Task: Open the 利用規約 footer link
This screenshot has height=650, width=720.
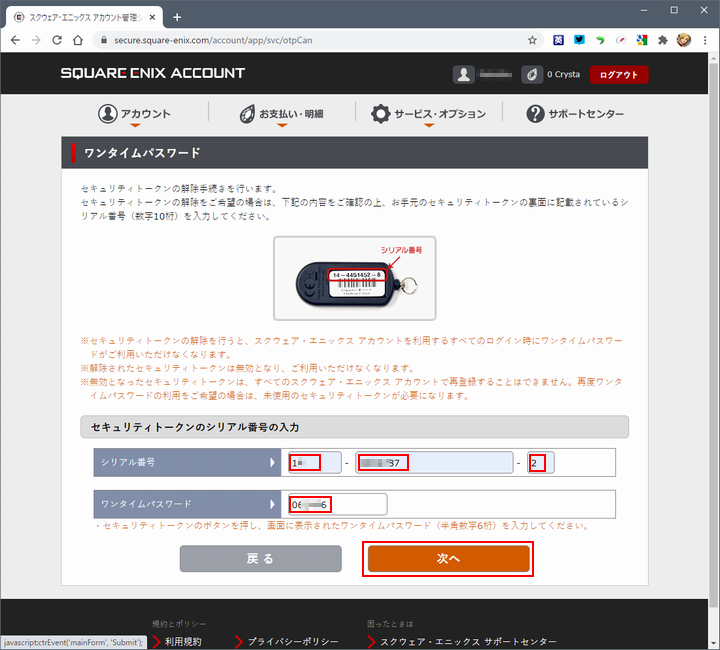Action: click(183, 641)
